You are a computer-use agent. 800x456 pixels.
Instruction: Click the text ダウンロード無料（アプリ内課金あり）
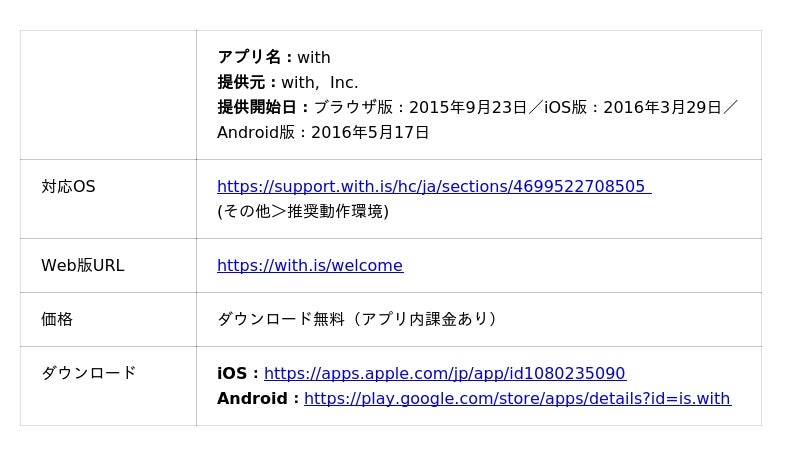coord(356,319)
